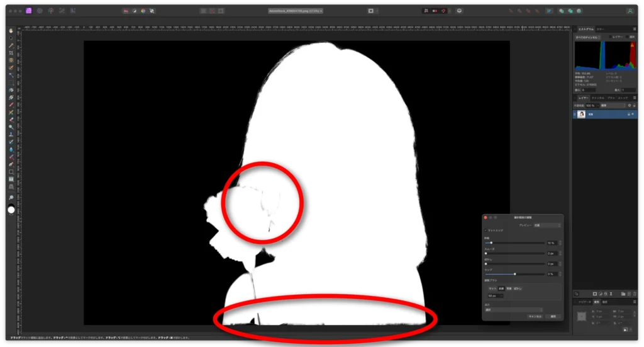
Task: Switch to the カラー tab
Action: pyautogui.click(x=599, y=29)
